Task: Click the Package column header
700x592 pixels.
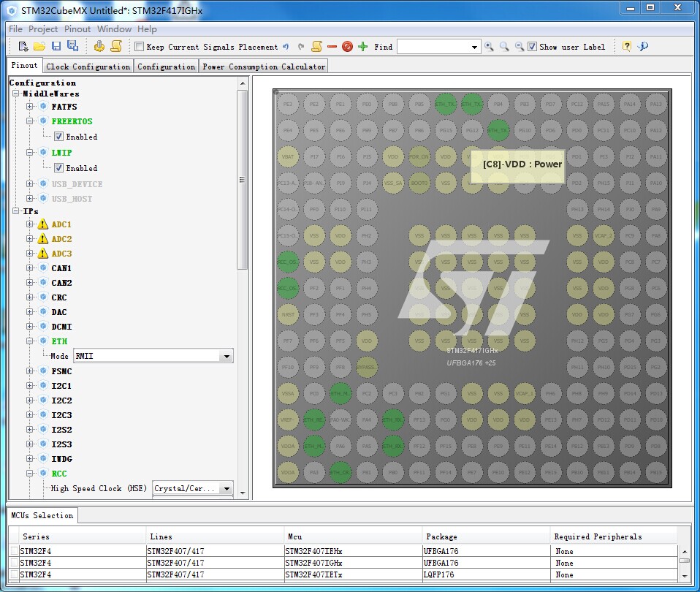Action: (486, 536)
